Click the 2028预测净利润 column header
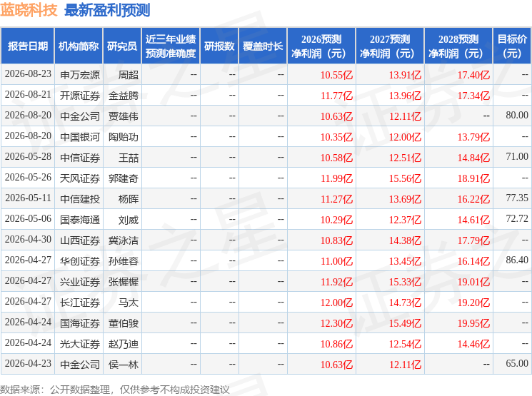This screenshot has height=396, width=532. [458, 46]
